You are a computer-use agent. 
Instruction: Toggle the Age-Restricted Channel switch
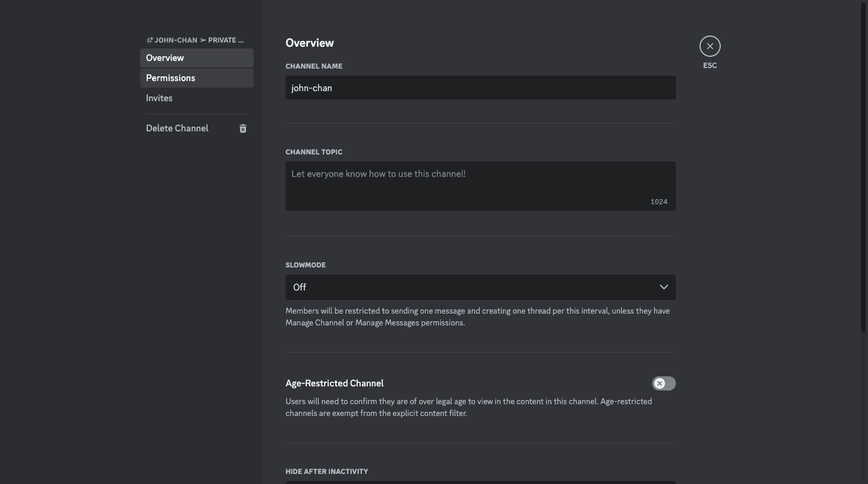click(663, 383)
